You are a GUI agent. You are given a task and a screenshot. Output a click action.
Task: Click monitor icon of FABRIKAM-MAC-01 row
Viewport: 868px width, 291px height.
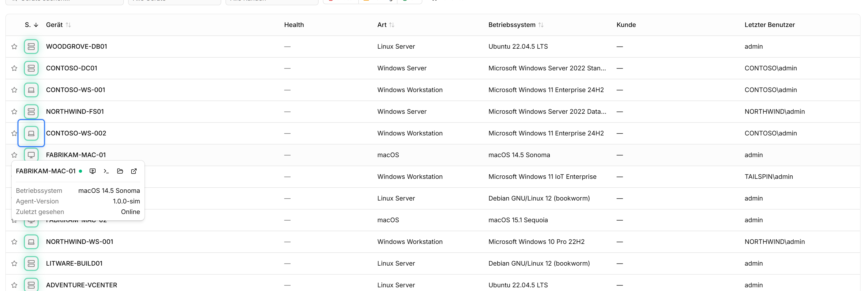[31, 154]
